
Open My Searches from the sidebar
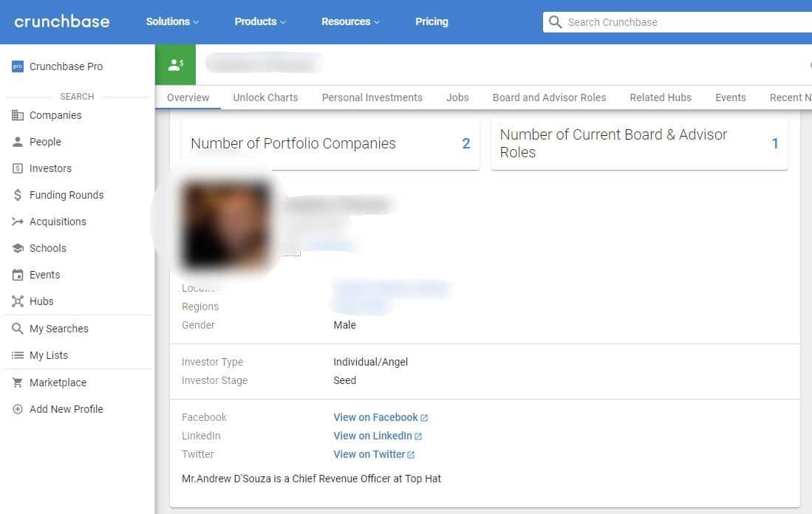pos(18,329)
